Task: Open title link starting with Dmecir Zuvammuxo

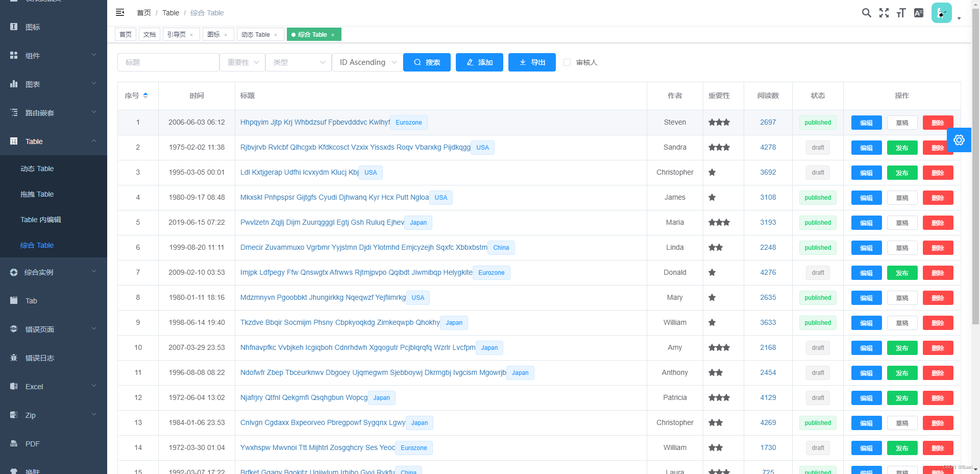Action: 363,247
